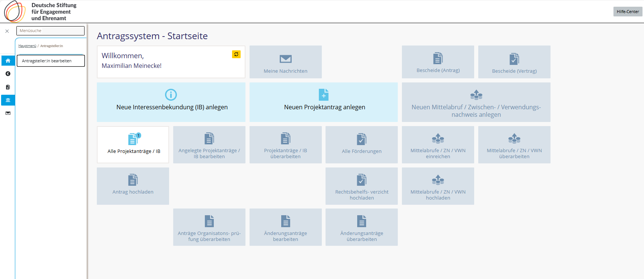Click the Deutsche Stiftung logo

coord(40,12)
